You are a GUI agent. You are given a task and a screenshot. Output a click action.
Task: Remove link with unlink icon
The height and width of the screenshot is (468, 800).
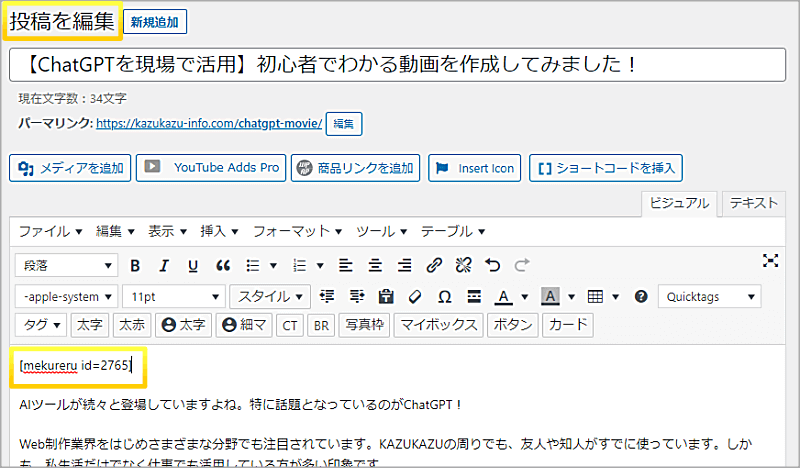(x=464, y=265)
